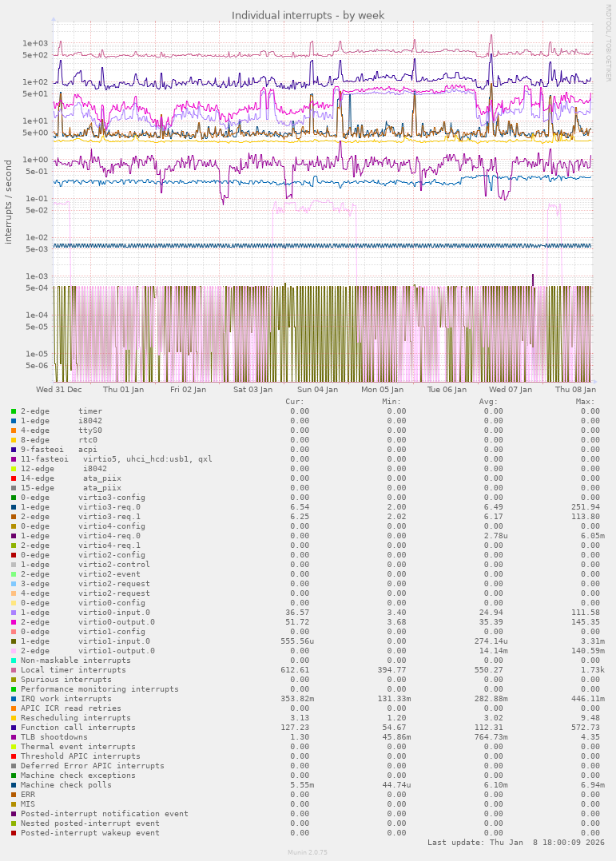
Task: Click the acpi legend color square
Action: [14, 450]
